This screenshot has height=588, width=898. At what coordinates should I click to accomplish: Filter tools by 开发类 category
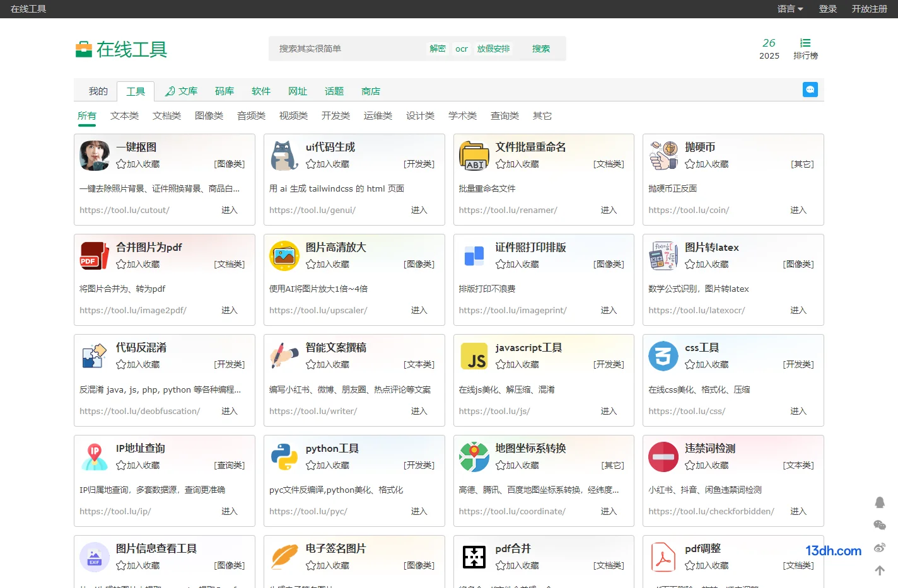click(x=336, y=115)
